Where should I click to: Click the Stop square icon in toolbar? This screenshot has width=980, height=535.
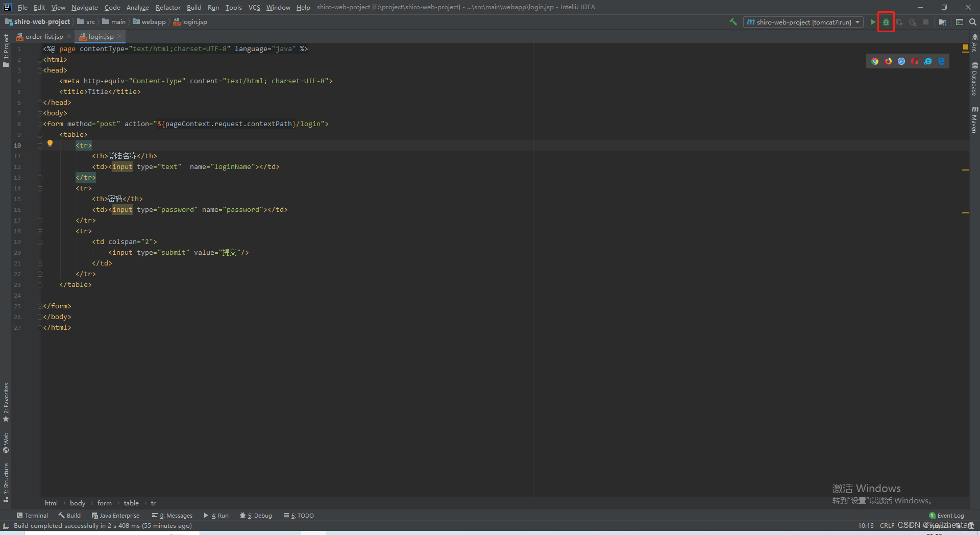pos(926,22)
